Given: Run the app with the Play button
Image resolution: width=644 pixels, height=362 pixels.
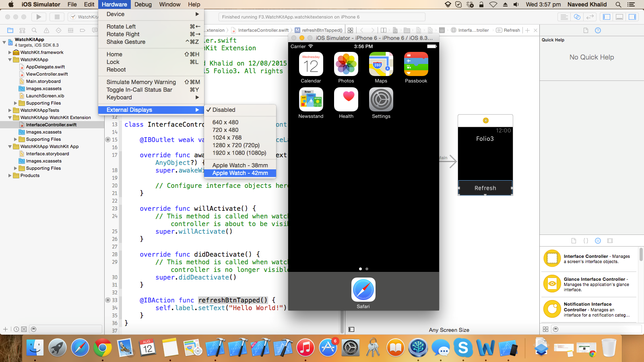Looking at the screenshot, I should pyautogui.click(x=38, y=17).
